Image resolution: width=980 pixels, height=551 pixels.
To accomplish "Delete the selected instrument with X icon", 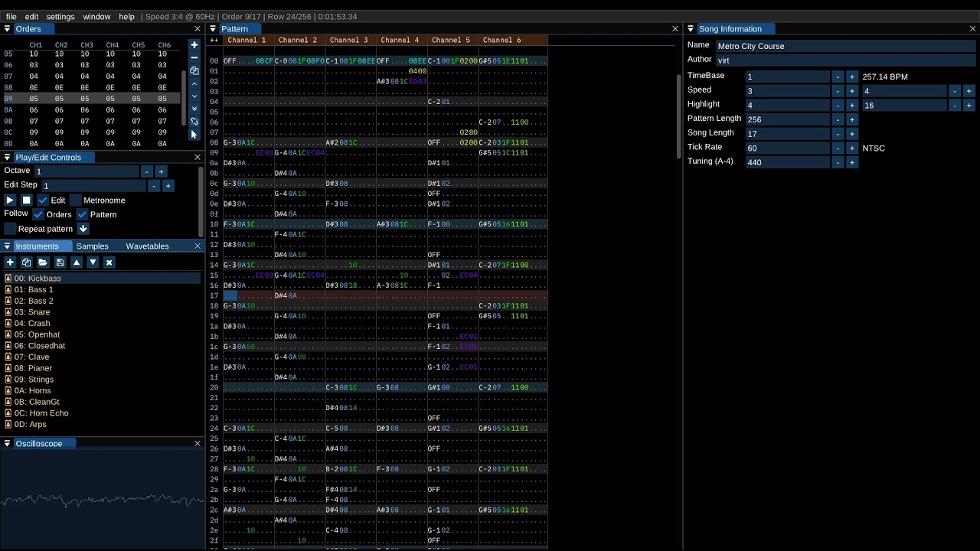I will click(x=109, y=262).
